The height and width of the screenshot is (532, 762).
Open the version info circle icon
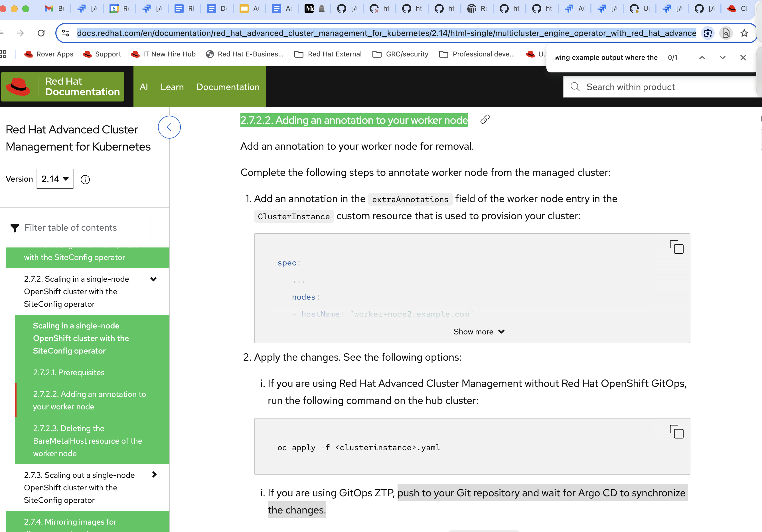coord(85,180)
